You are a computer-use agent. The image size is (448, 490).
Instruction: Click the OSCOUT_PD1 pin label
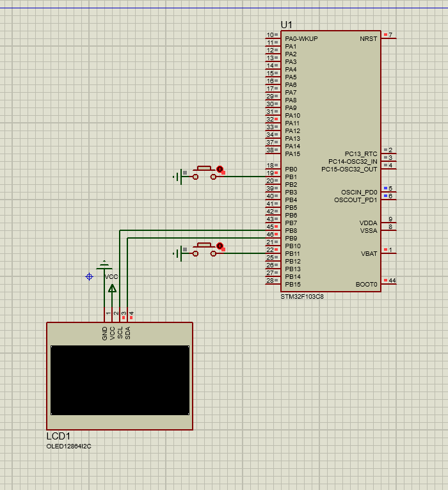pos(355,200)
